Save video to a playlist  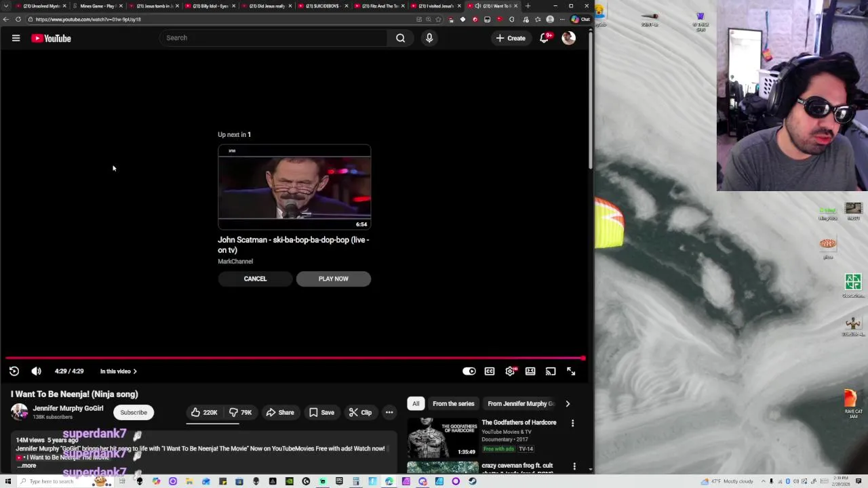click(321, 412)
